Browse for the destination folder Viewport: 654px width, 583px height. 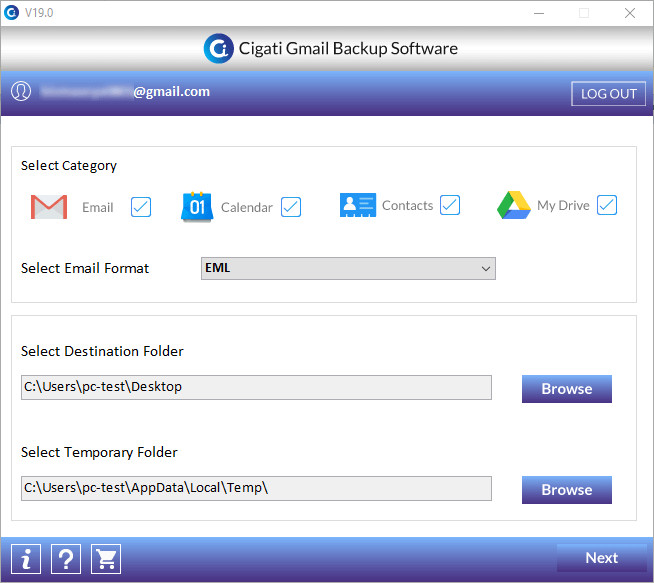(x=567, y=389)
